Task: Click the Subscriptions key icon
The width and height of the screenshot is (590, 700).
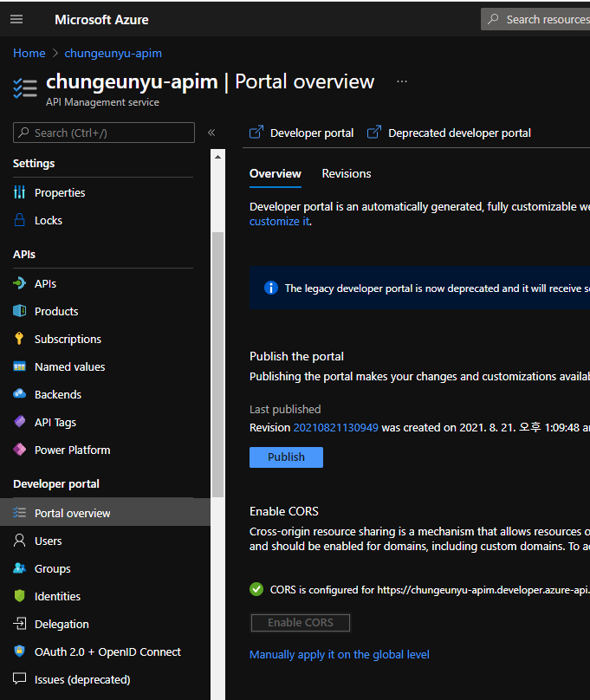Action: (19, 339)
